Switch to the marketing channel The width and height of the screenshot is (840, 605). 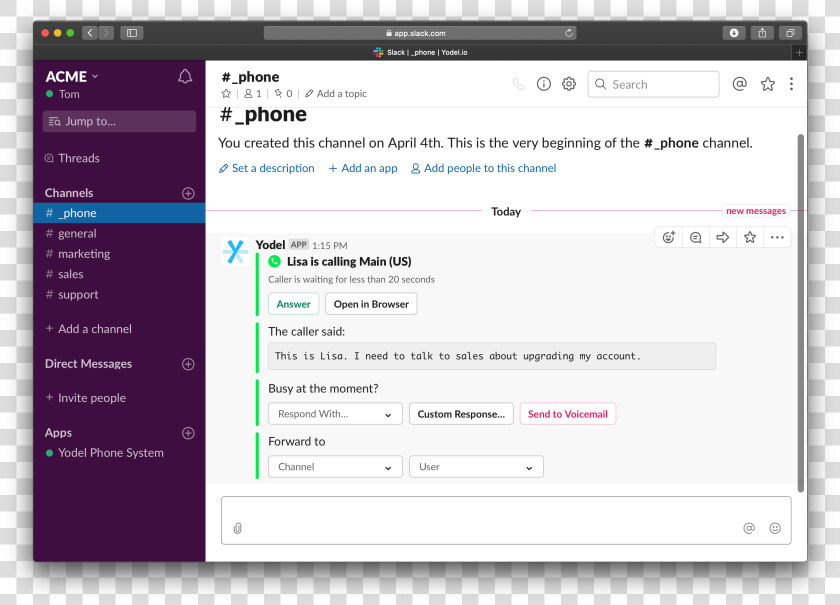[x=119, y=254]
